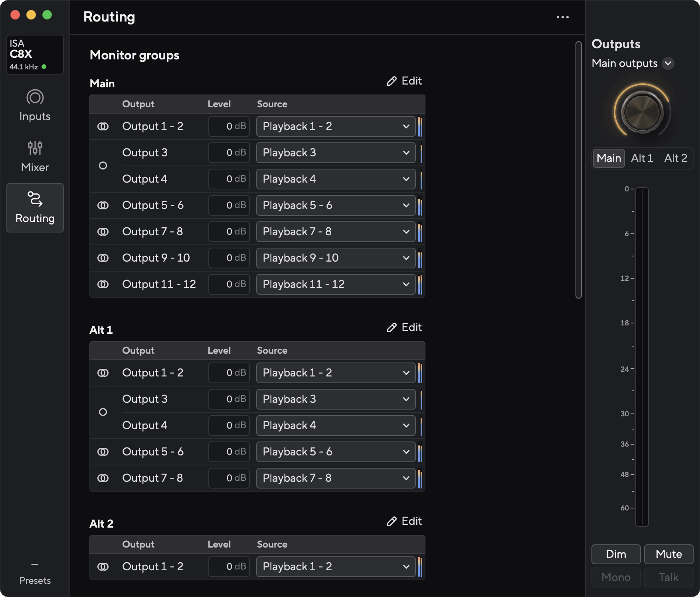Open the three-dot options menu
Image resolution: width=700 pixels, height=597 pixels.
coord(563,17)
